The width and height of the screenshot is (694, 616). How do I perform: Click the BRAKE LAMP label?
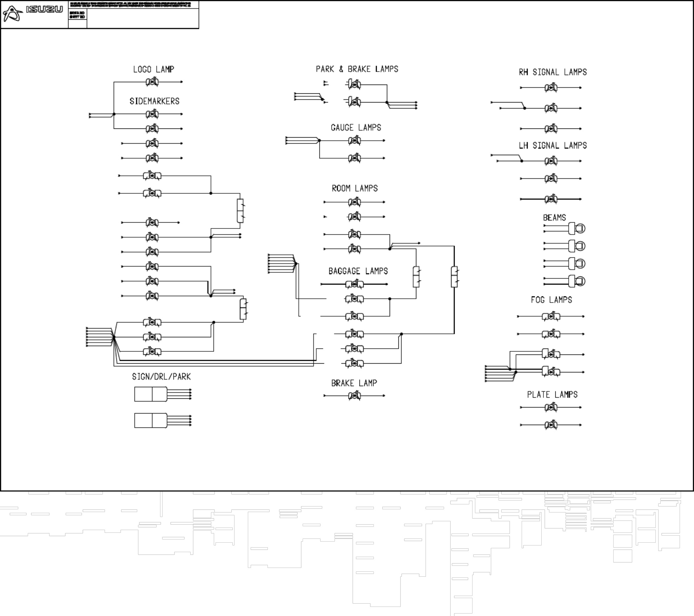click(354, 383)
